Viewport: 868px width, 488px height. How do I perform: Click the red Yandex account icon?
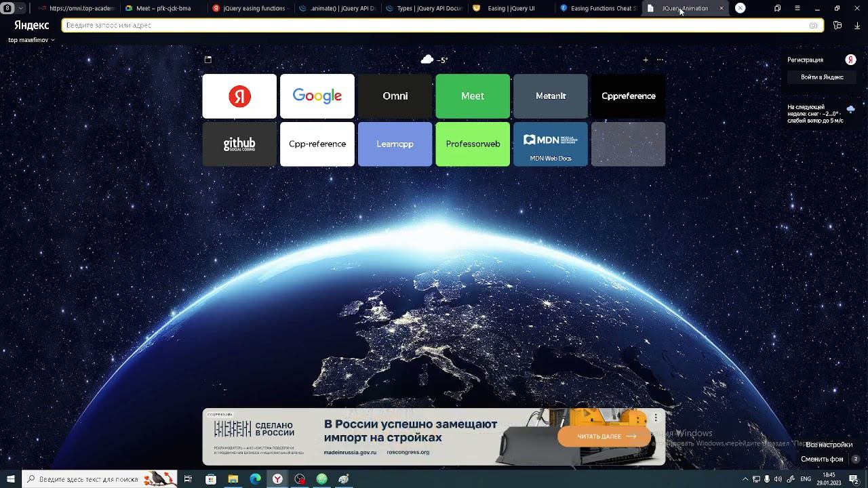850,60
